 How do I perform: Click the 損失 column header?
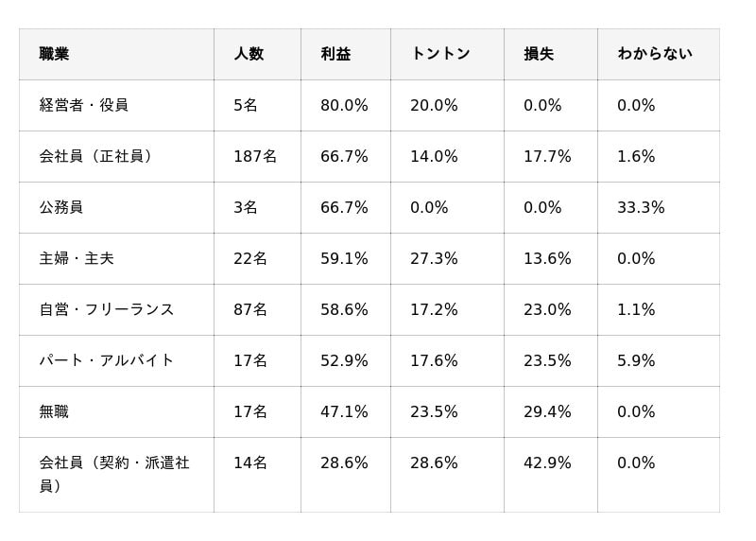pyautogui.click(x=539, y=54)
